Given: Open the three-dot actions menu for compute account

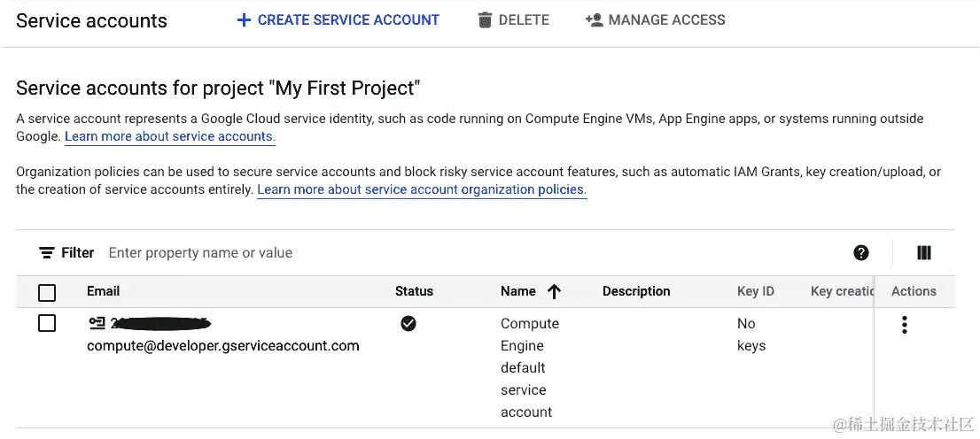Looking at the screenshot, I should (904, 325).
